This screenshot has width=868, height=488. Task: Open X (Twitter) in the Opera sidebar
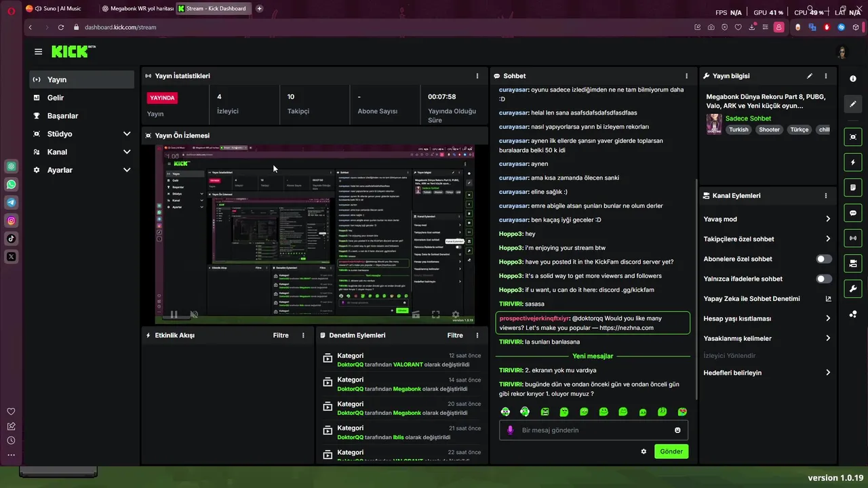[12, 257]
